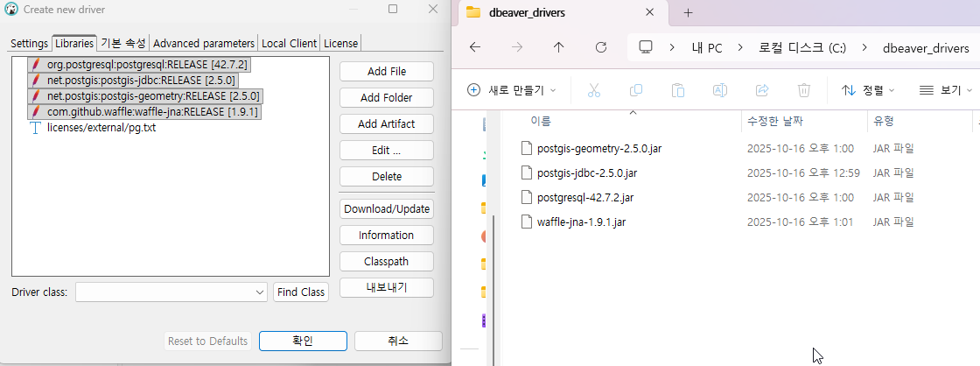
Task: Open the 새로 만들기 menu
Action: 511,90
